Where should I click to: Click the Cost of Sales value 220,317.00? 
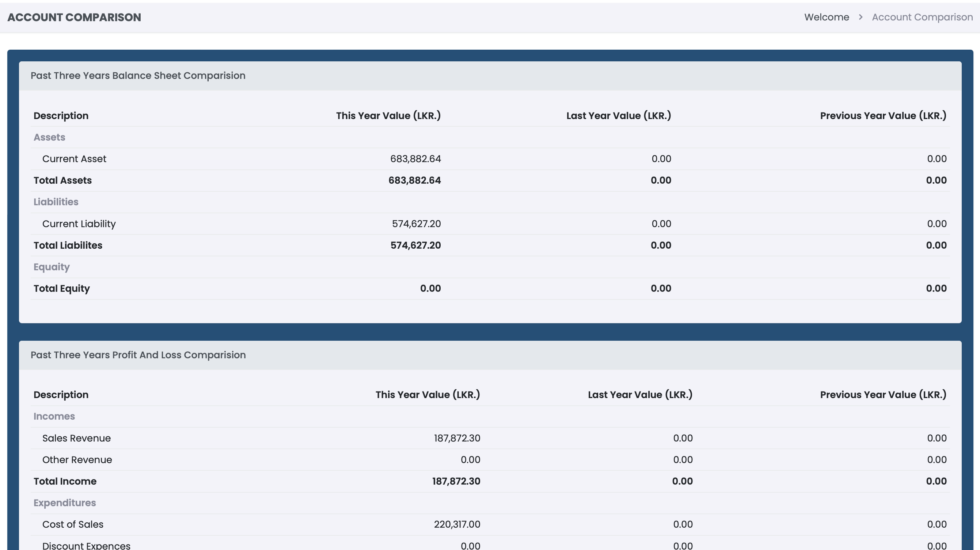457,524
